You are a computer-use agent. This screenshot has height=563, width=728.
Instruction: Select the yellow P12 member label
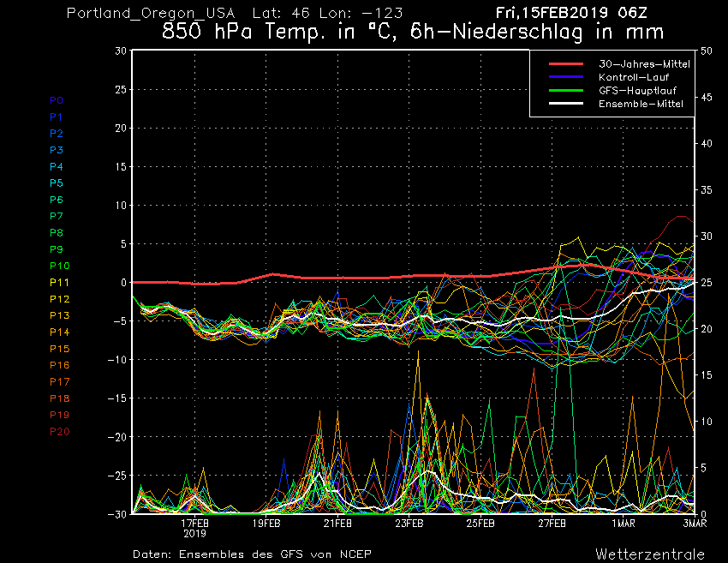tap(59, 299)
